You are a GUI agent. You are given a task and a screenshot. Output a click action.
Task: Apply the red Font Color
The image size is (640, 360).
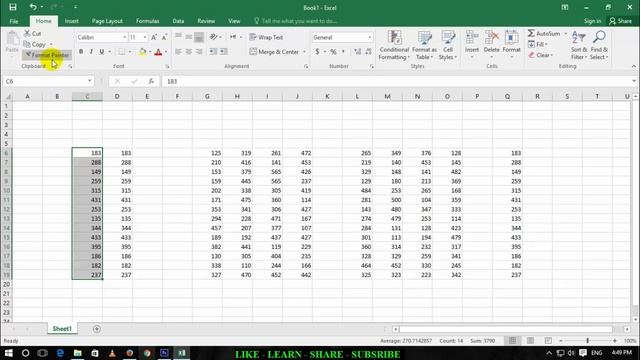158,51
